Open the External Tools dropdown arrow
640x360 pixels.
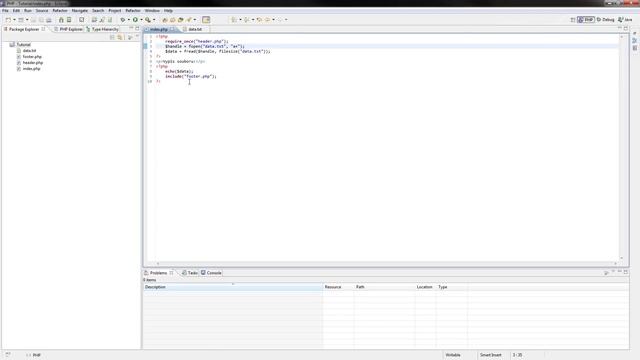[154, 20]
